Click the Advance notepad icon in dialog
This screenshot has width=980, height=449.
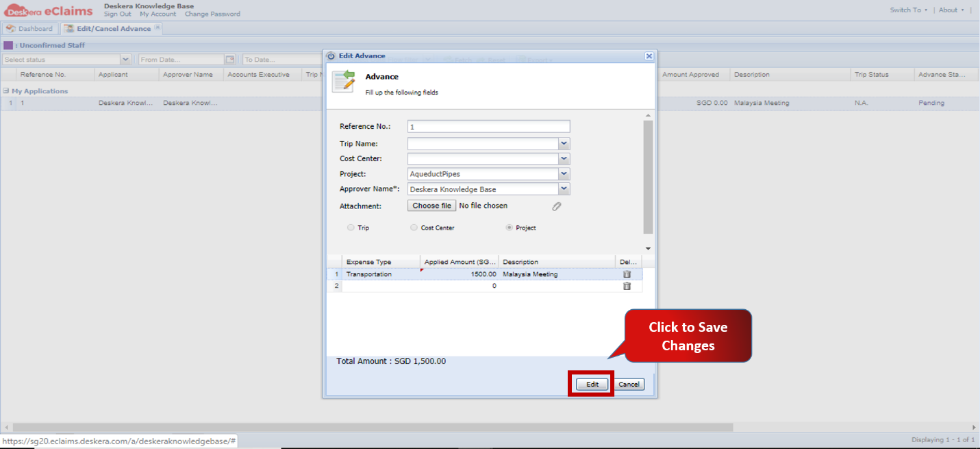coord(344,80)
